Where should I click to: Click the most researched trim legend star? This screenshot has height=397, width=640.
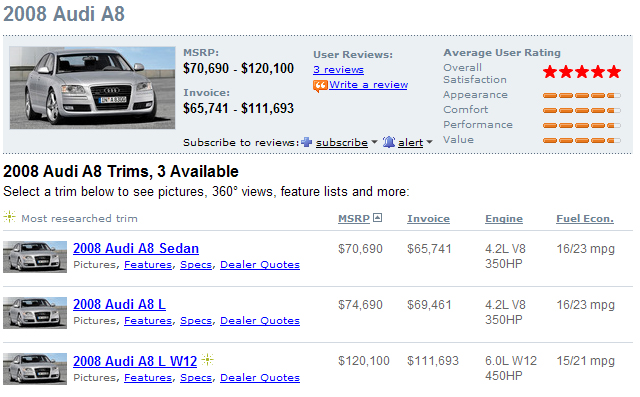(9, 217)
